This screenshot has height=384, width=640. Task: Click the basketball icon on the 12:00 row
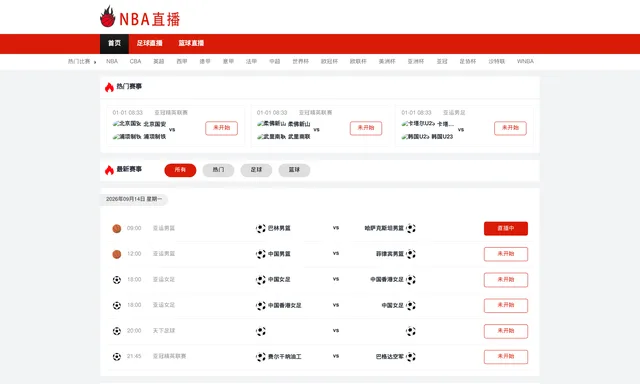pos(117,254)
